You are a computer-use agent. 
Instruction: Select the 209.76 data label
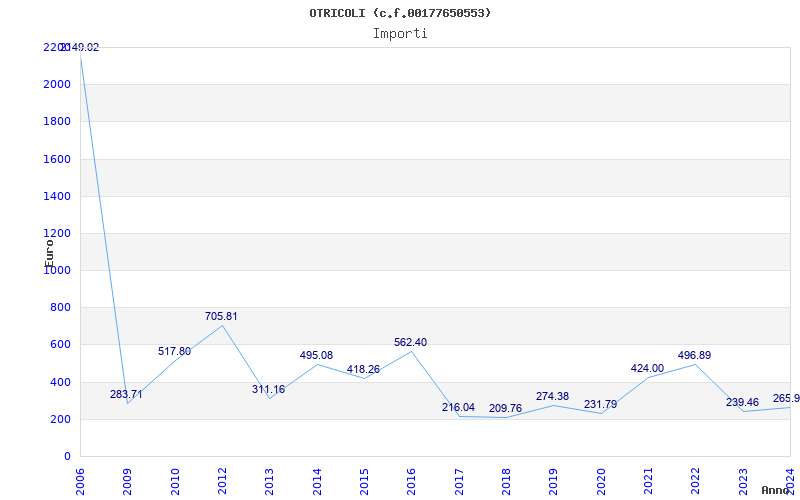click(506, 408)
